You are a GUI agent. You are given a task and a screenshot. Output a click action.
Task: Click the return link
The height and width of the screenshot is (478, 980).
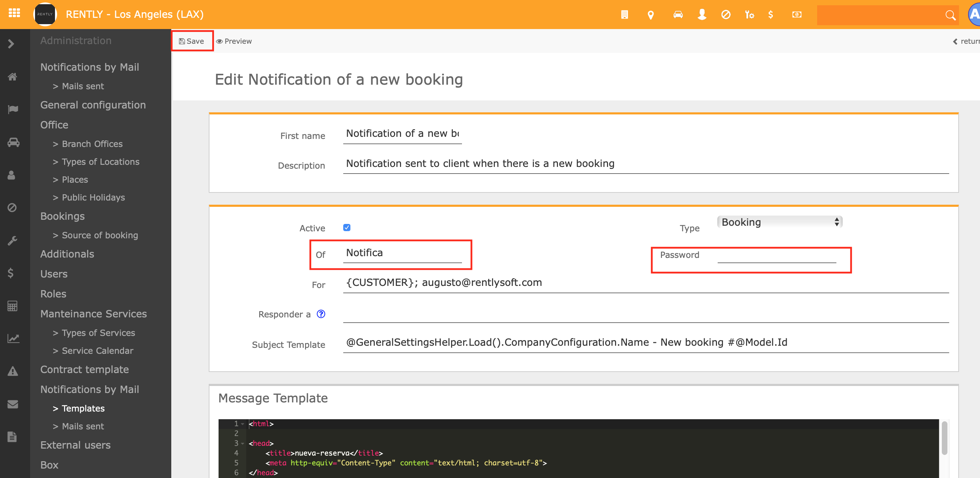pyautogui.click(x=966, y=41)
